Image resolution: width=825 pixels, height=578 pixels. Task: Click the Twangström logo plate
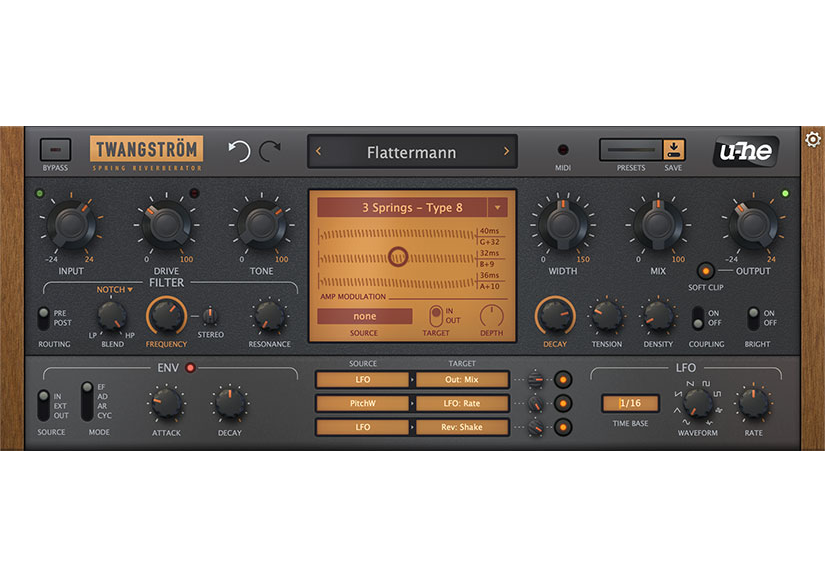tap(147, 149)
